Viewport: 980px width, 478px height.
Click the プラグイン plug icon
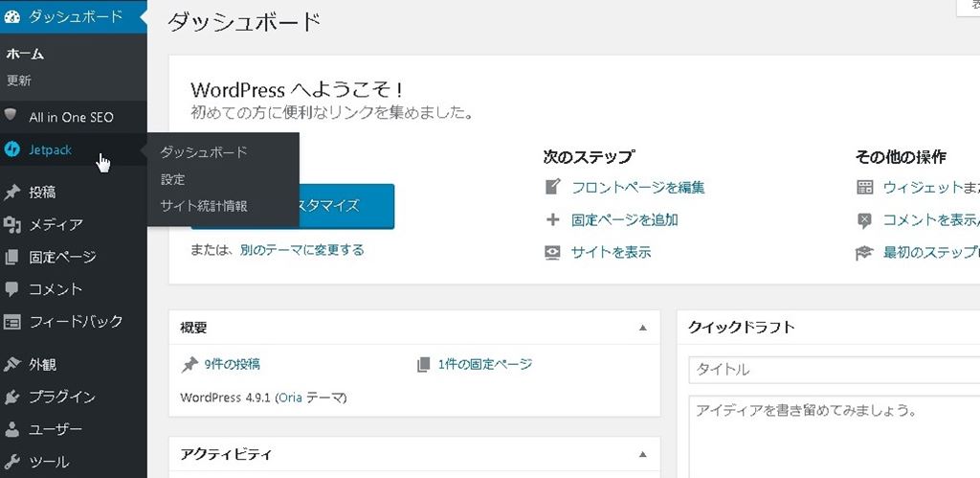(x=12, y=397)
